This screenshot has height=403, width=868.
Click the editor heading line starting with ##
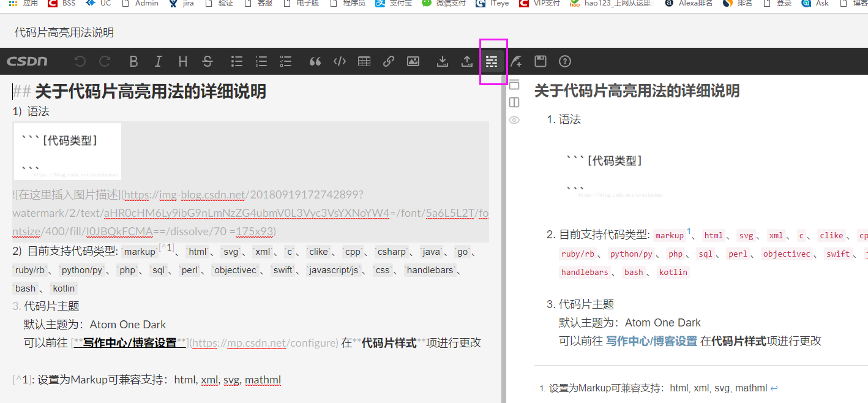pyautogui.click(x=140, y=91)
